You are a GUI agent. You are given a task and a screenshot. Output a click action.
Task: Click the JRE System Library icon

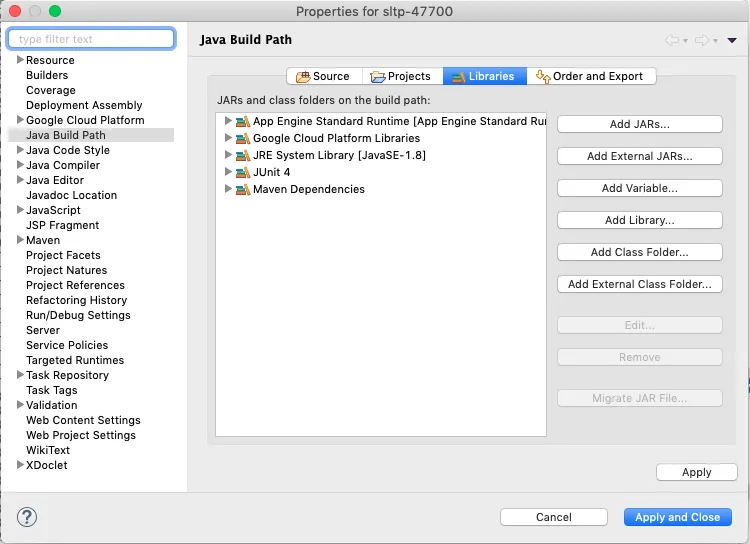click(x=242, y=155)
